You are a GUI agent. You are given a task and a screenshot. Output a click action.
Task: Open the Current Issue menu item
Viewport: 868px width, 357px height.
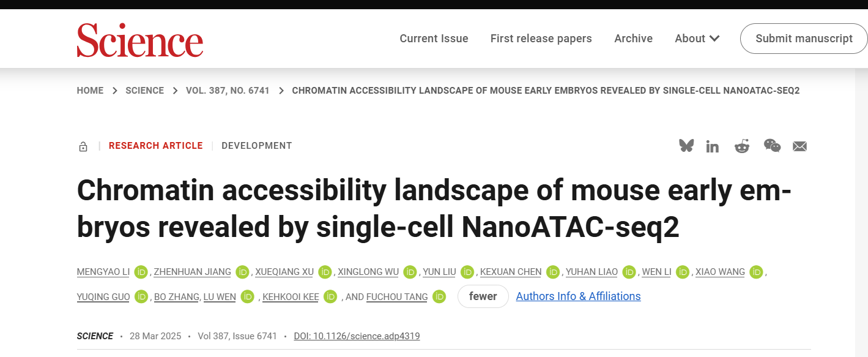coord(434,39)
